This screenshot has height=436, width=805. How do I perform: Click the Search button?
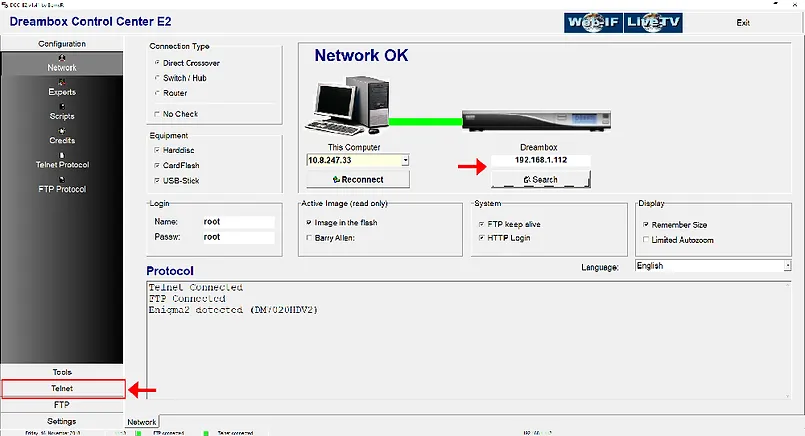click(541, 179)
